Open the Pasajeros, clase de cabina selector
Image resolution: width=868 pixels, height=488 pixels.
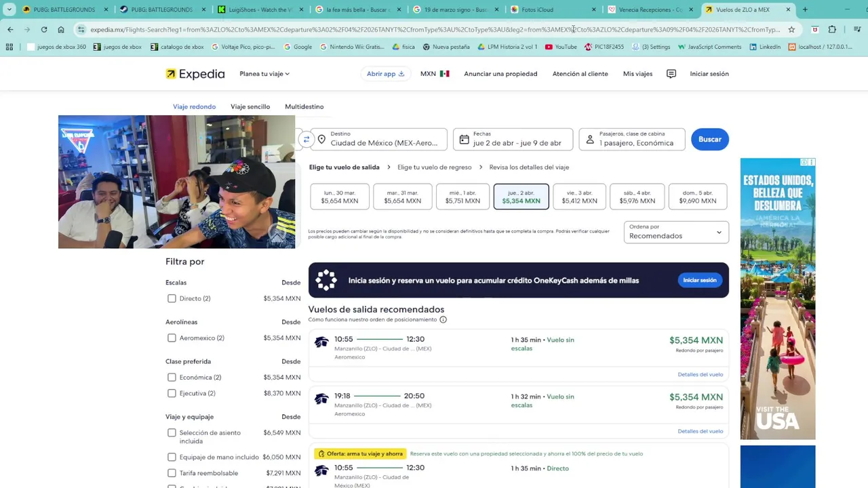point(632,139)
